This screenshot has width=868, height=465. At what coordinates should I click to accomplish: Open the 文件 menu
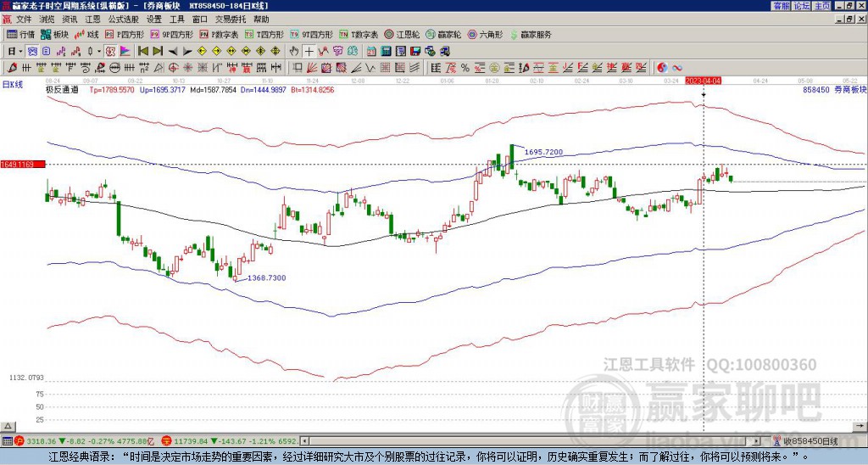click(x=24, y=20)
